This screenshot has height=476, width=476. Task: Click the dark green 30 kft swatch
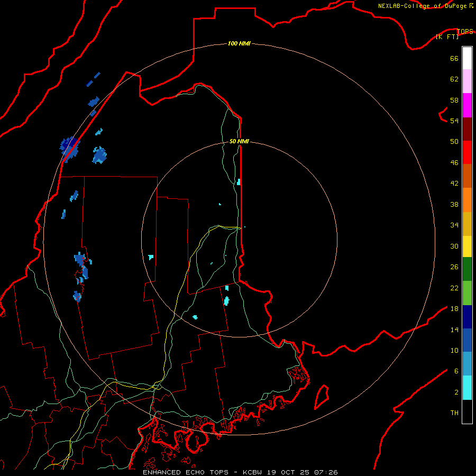pos(467,269)
